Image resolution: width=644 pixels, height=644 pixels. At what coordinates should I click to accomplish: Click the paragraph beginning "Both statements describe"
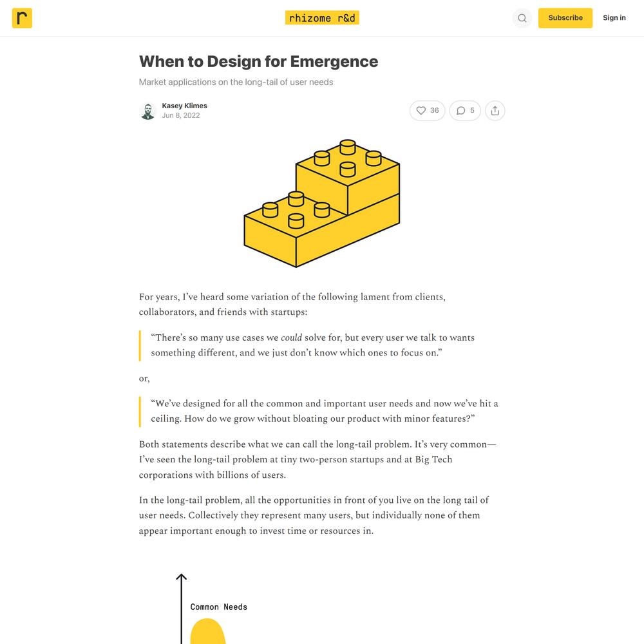tap(317, 460)
